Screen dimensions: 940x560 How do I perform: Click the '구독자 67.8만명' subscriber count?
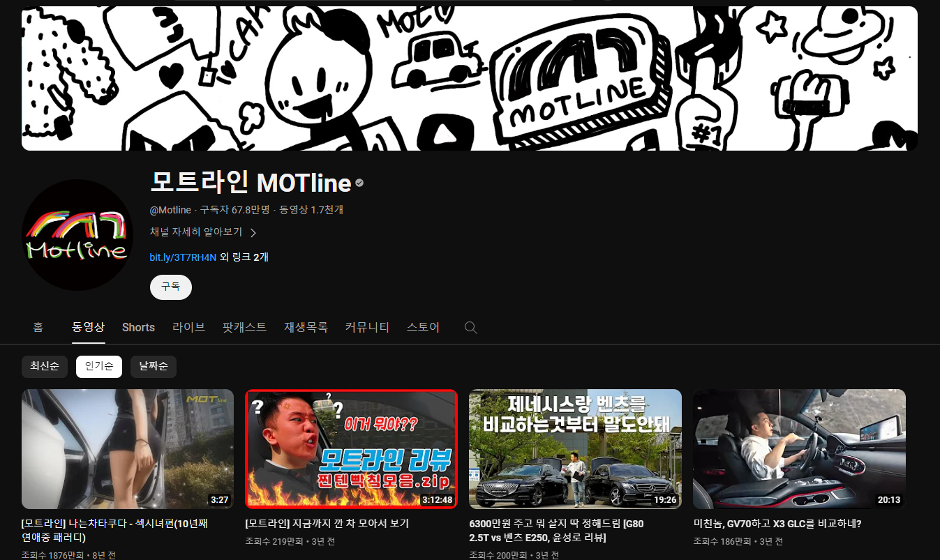[x=234, y=210]
